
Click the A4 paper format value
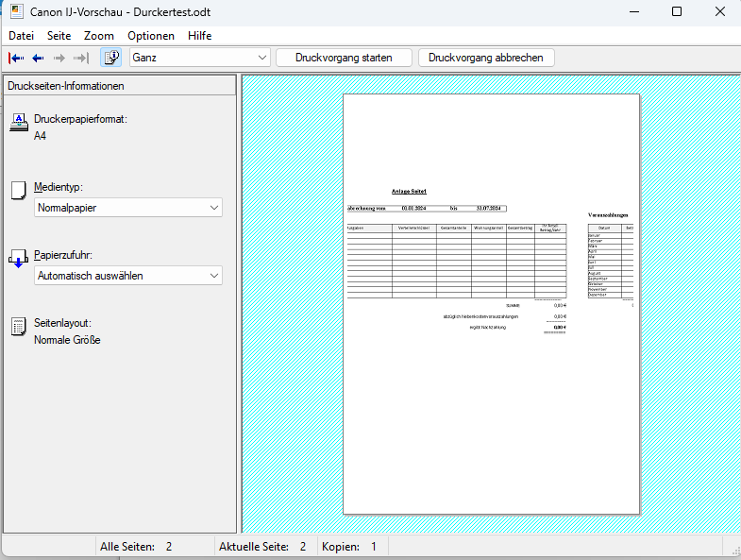(41, 136)
